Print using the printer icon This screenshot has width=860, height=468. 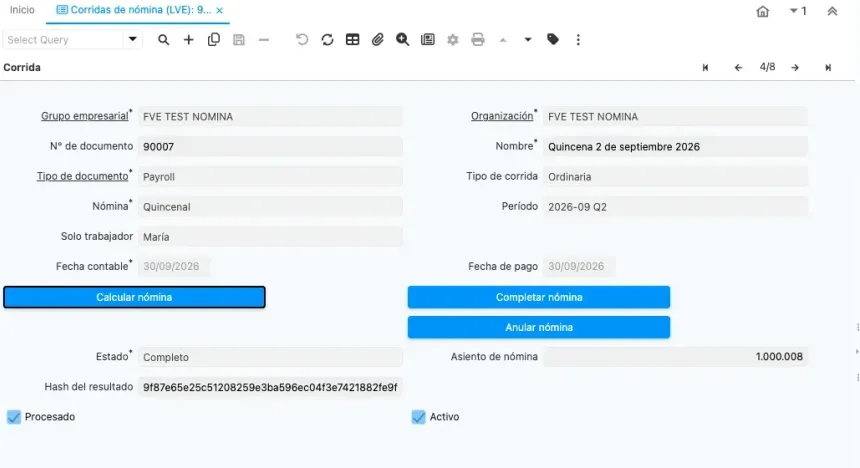pyautogui.click(x=478, y=40)
